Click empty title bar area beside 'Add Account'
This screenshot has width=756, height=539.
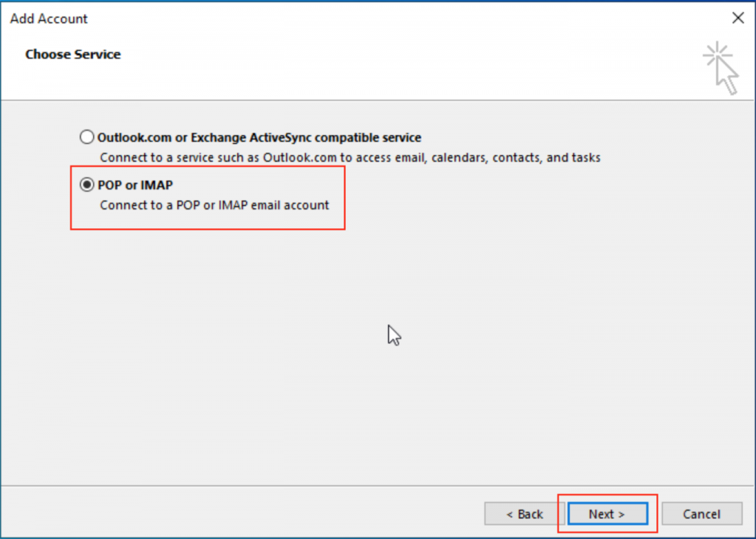[370, 18]
